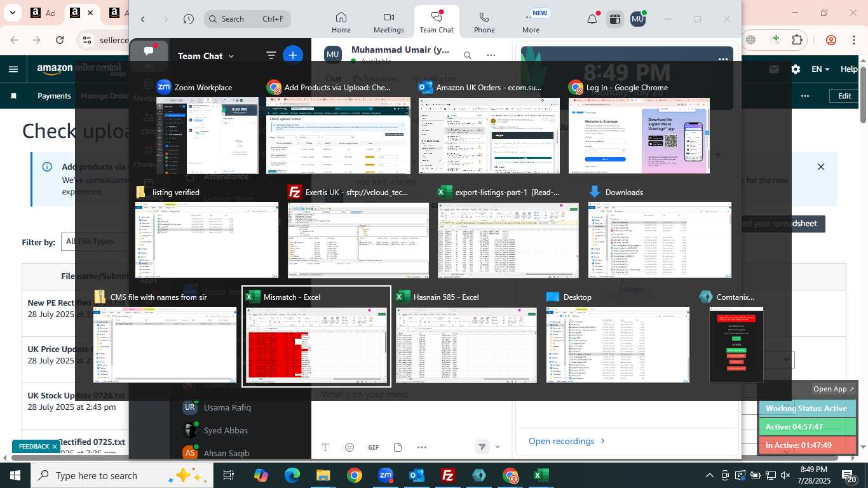Open File Explorer from taskbar
Image resolution: width=868 pixels, height=488 pixels.
[x=323, y=475]
